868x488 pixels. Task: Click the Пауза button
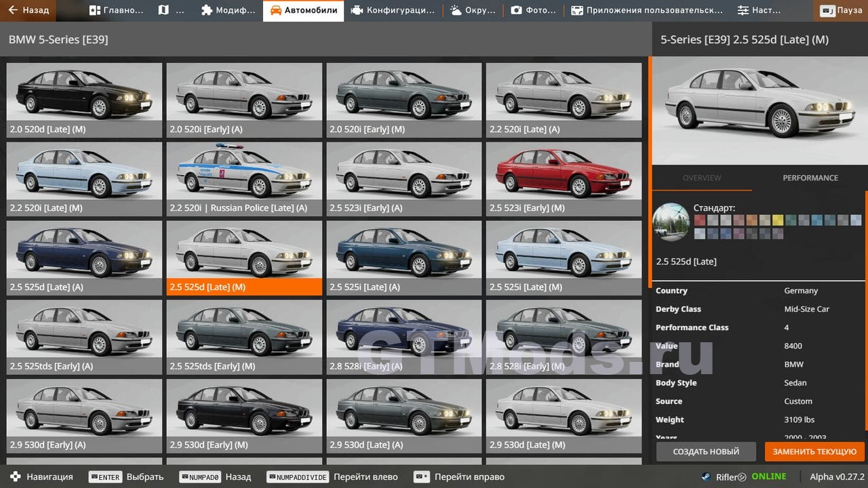click(841, 10)
